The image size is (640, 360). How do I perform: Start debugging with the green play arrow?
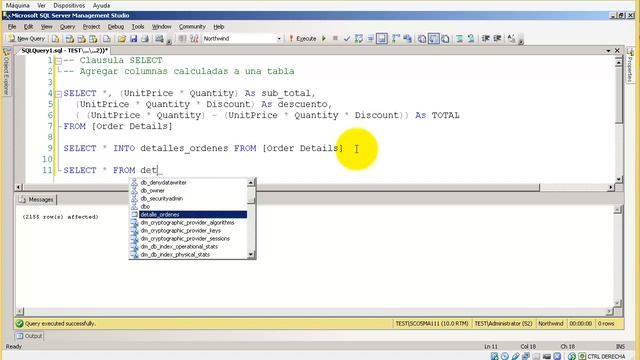(x=324, y=38)
